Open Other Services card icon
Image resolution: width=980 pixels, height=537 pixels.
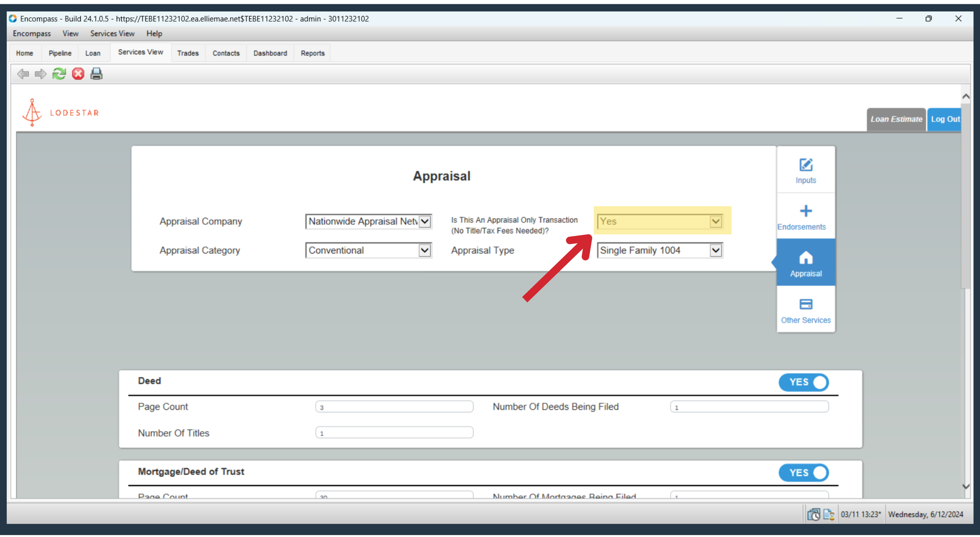(x=805, y=305)
